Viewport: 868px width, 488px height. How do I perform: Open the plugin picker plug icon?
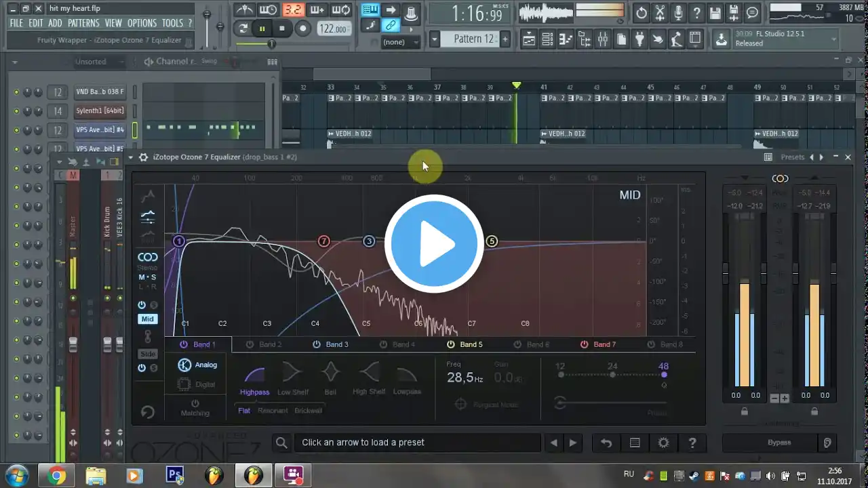point(639,39)
